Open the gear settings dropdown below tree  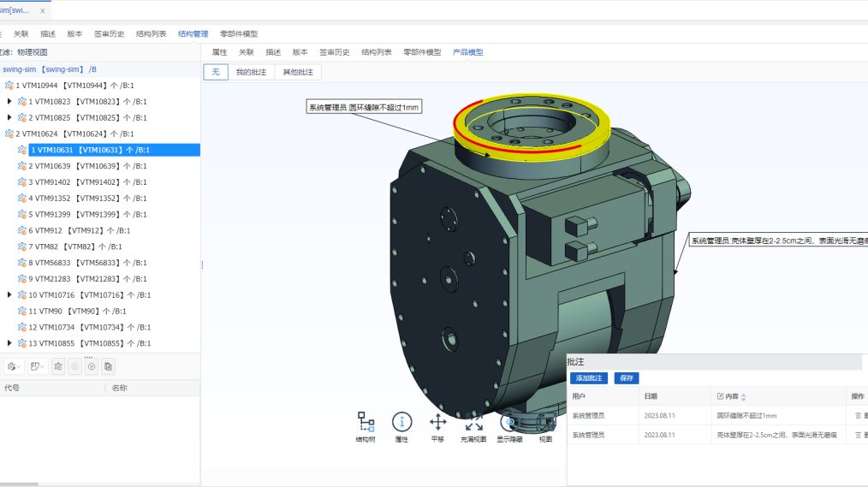14,366
